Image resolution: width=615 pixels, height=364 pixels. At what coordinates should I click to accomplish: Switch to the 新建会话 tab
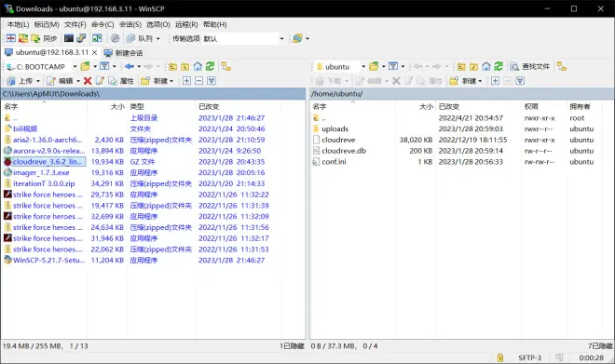124,52
